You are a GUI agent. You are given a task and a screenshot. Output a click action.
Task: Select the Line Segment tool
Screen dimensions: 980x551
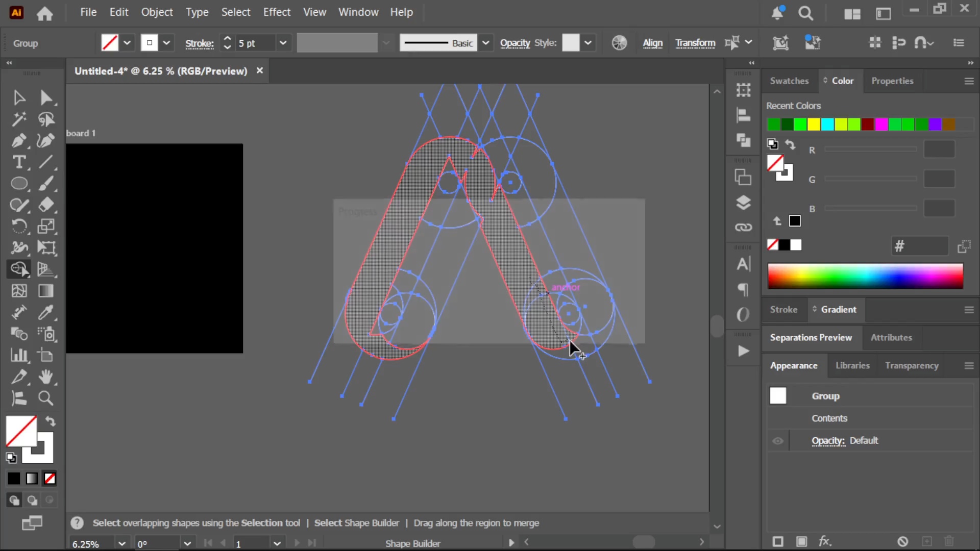pos(46,162)
